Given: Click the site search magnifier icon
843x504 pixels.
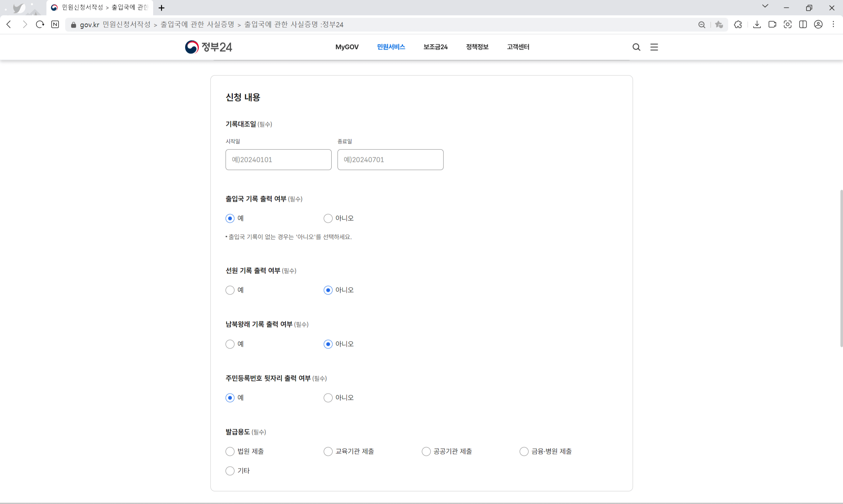Looking at the screenshot, I should 636,47.
